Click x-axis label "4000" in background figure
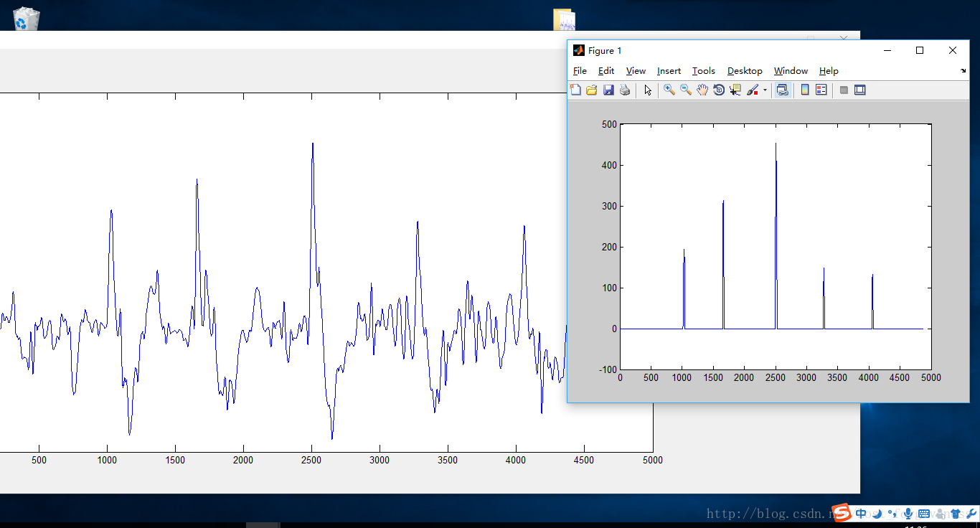Image resolution: width=980 pixels, height=528 pixels. pyautogui.click(x=516, y=460)
